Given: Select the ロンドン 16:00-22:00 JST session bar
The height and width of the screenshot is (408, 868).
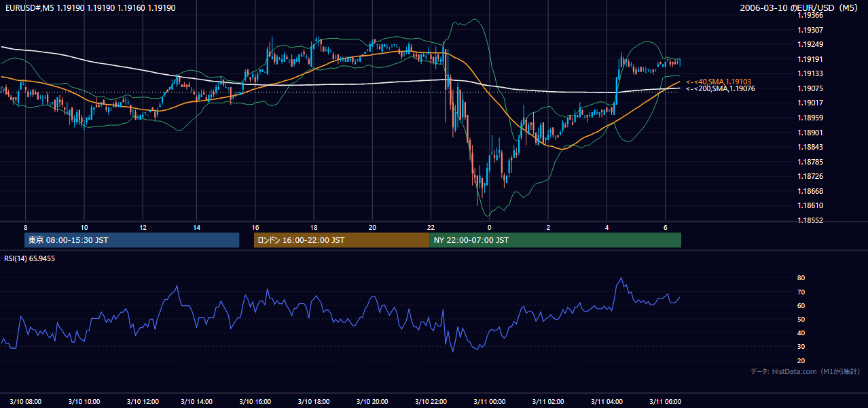Looking at the screenshot, I should [x=342, y=240].
